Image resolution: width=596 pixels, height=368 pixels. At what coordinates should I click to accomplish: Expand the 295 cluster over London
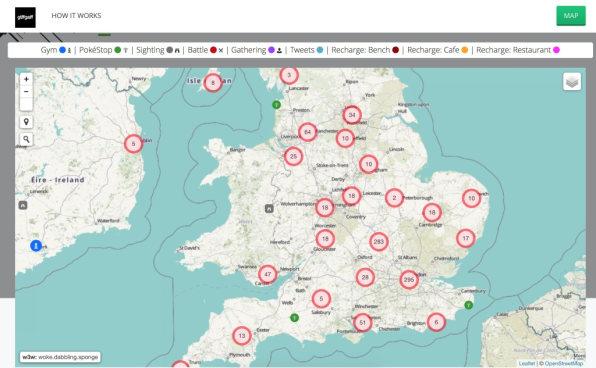409,280
